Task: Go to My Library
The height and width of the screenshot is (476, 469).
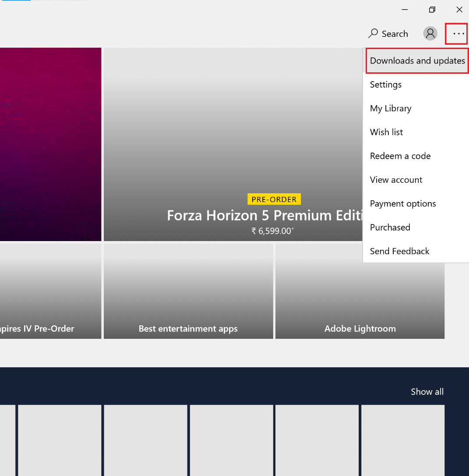Action: (x=391, y=108)
